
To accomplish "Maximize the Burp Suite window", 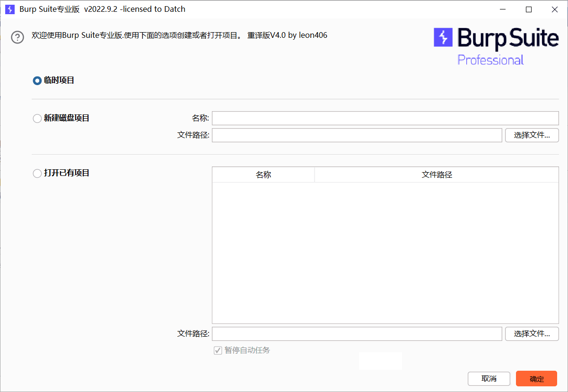I will [x=529, y=9].
